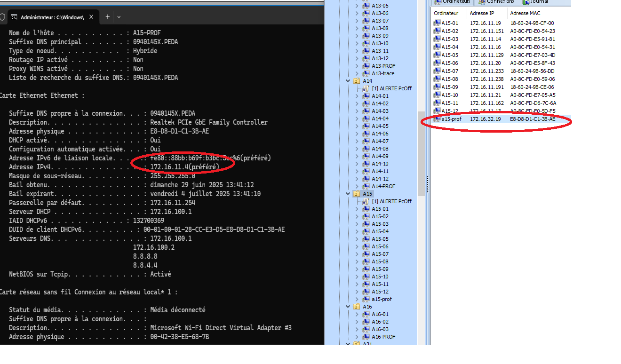Click the ALERTE PcOff icon under A15
Image resolution: width=621 pixels, height=364 pixels.
tap(366, 201)
